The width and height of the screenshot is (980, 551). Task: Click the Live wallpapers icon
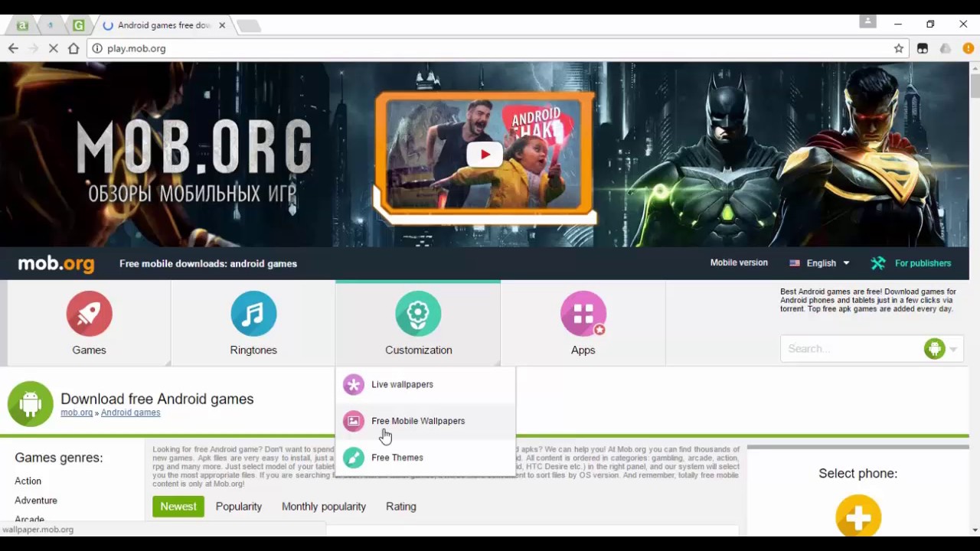point(354,384)
